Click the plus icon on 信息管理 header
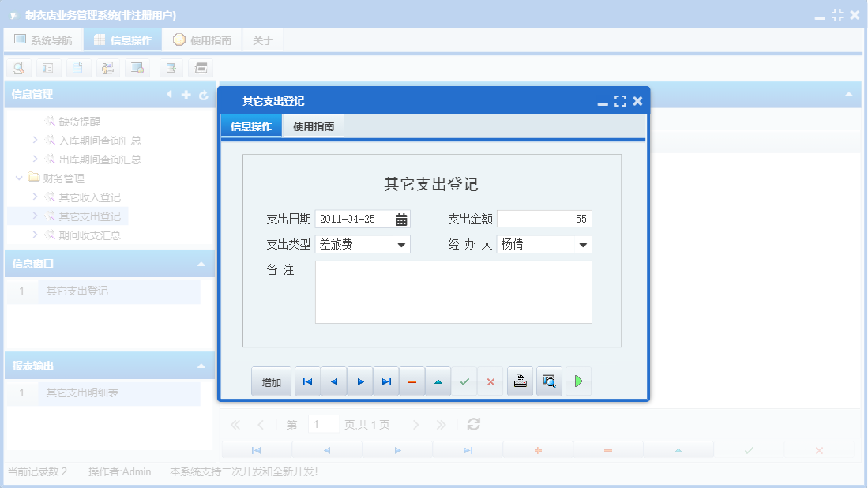The height and width of the screenshot is (488, 868). (185, 94)
